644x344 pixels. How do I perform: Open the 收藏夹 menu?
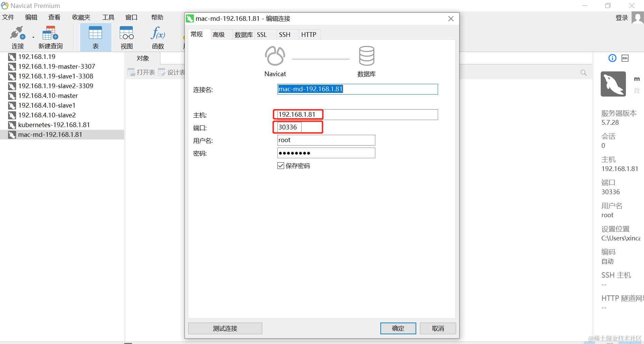click(x=81, y=17)
